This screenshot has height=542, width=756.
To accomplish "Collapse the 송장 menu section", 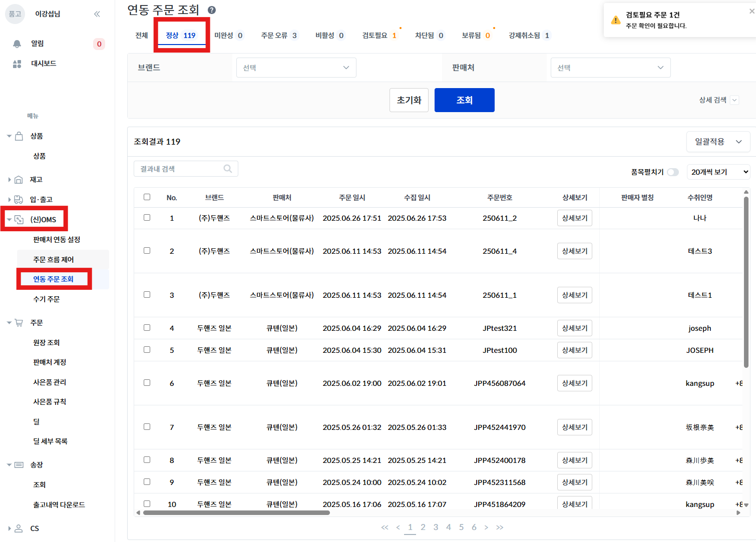I will [9, 465].
